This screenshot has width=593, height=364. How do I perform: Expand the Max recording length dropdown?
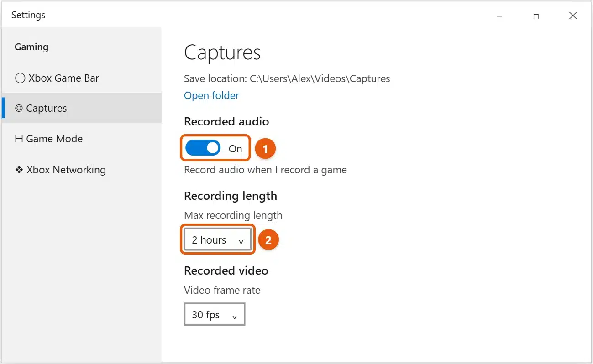[218, 240]
